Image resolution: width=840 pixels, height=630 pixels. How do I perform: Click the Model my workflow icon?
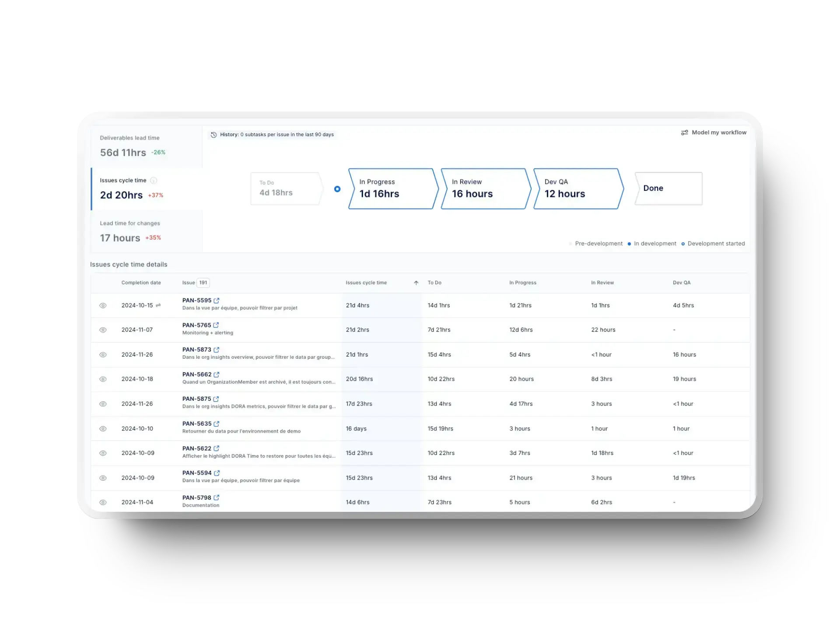coord(685,132)
